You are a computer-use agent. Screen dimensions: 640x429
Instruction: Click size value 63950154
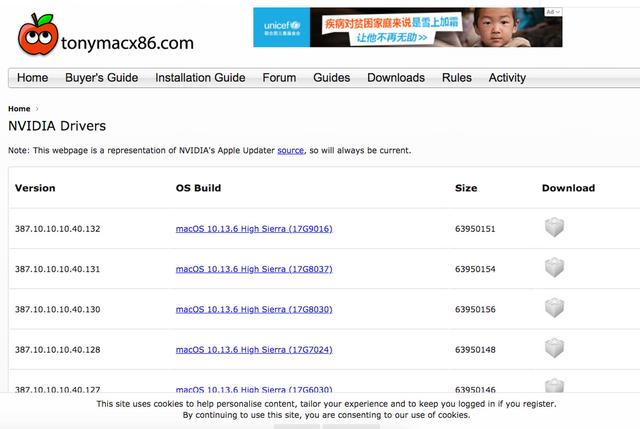pos(475,269)
